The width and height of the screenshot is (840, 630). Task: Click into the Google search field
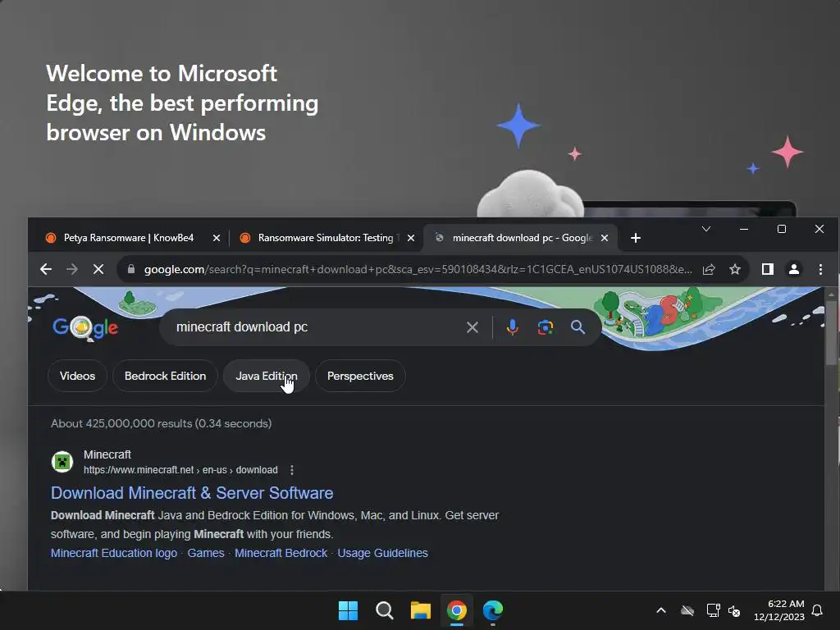point(316,327)
